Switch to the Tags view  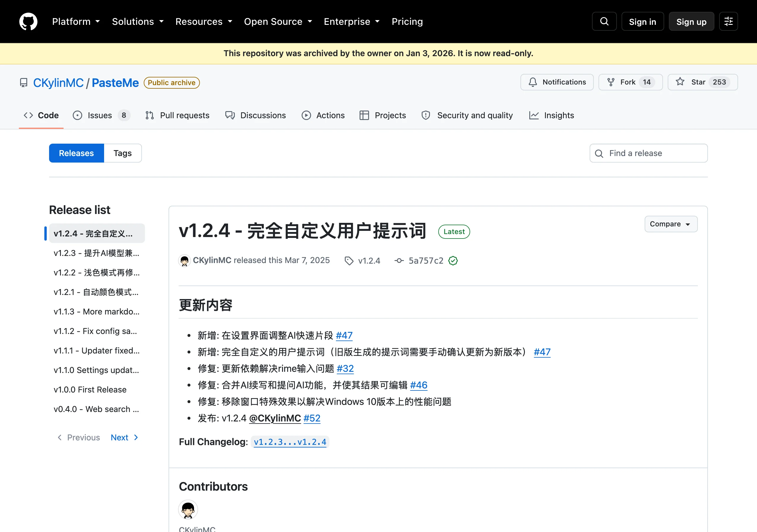pyautogui.click(x=123, y=153)
